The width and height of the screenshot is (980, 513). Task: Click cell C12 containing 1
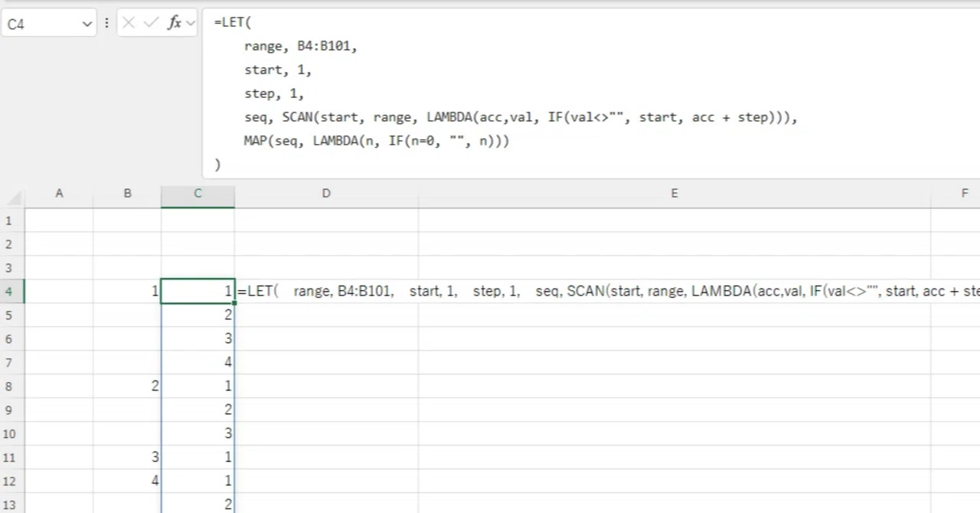pyautogui.click(x=198, y=482)
